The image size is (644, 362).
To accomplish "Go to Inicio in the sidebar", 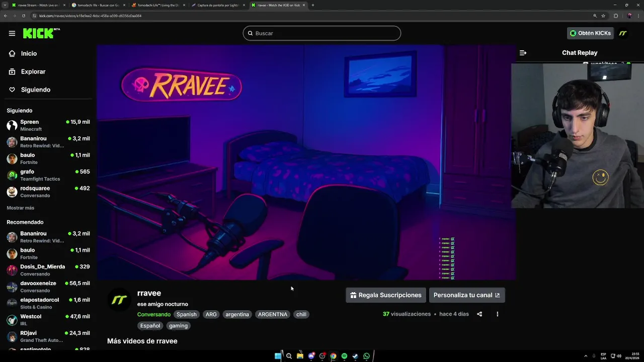I will [x=29, y=53].
